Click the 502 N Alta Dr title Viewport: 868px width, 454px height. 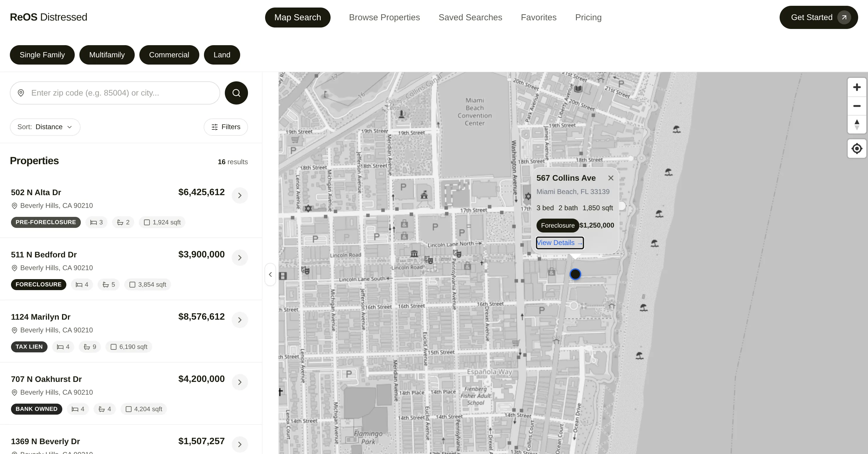click(36, 193)
